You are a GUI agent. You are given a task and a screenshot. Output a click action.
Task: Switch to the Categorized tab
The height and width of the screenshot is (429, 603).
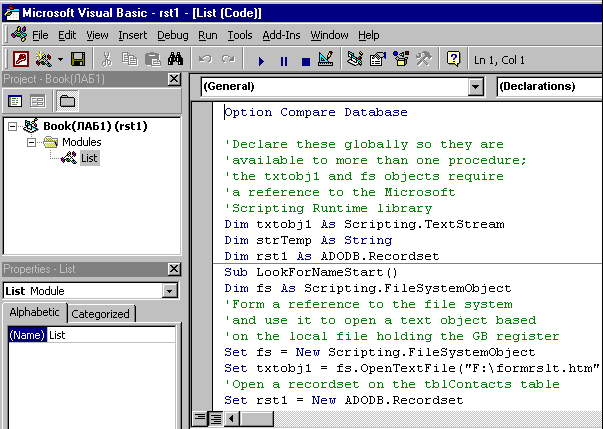click(x=100, y=314)
